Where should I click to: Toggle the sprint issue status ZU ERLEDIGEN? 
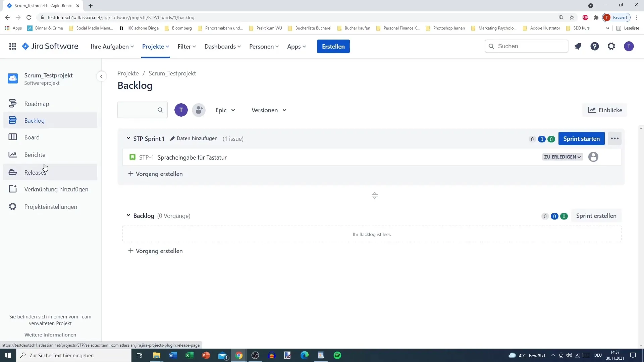pos(562,157)
